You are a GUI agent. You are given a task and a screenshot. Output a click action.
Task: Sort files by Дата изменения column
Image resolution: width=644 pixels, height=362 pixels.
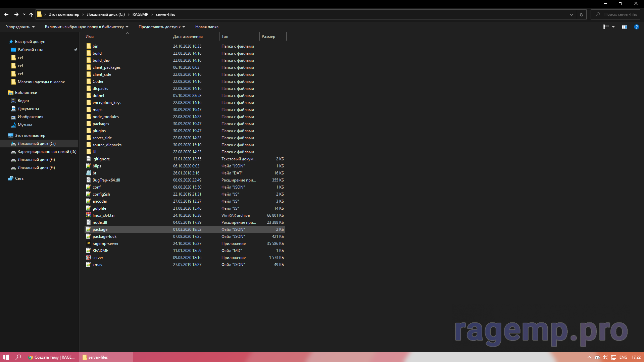[195, 37]
